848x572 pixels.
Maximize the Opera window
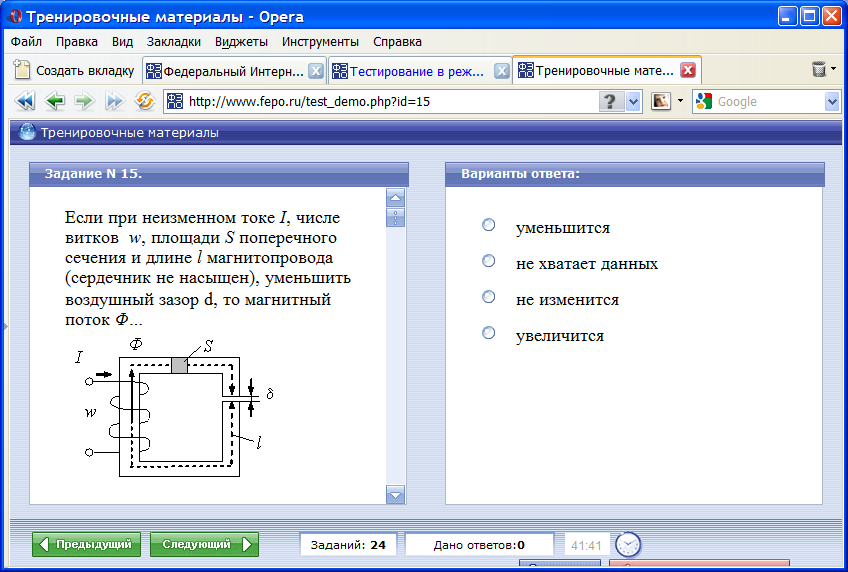[810, 16]
